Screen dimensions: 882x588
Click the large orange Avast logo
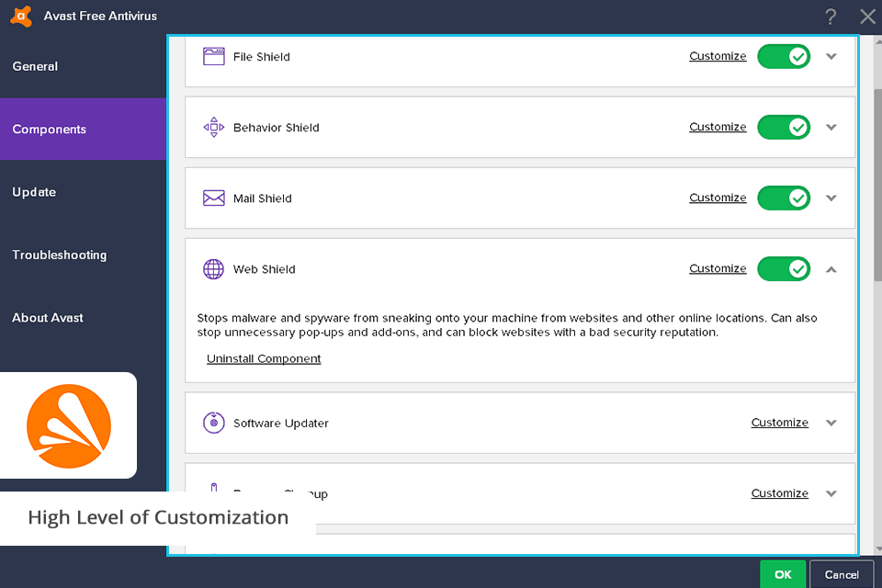69,426
